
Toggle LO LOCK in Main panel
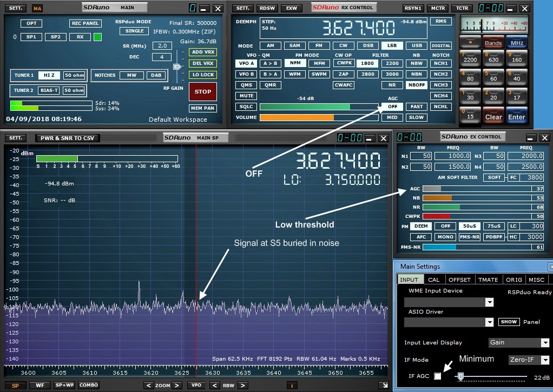pos(203,75)
